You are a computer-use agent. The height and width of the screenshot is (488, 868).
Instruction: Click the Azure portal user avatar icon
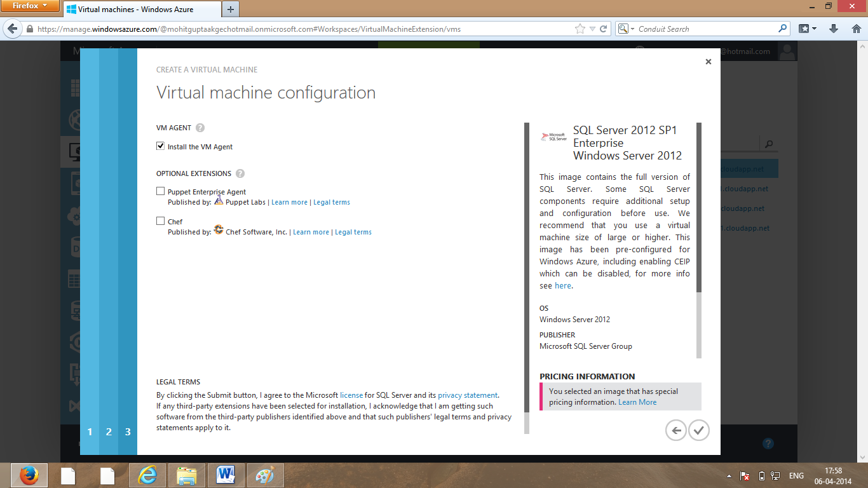tap(787, 52)
